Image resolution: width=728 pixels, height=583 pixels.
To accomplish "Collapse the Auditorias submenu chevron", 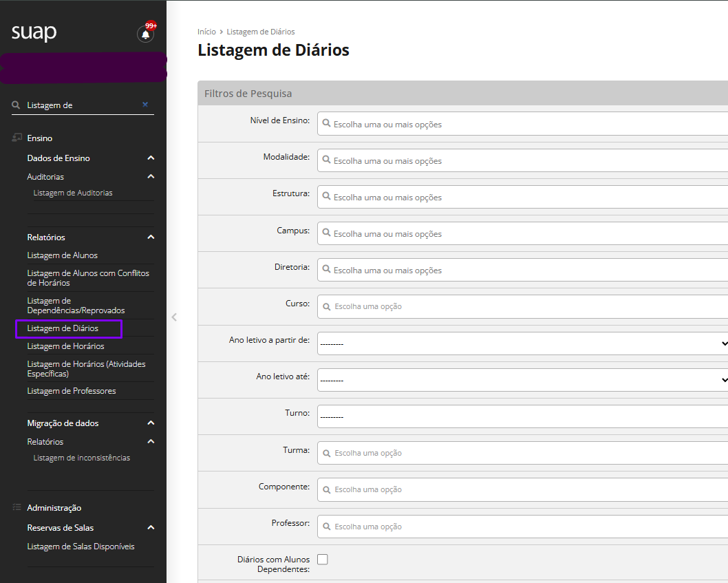I will coord(151,176).
